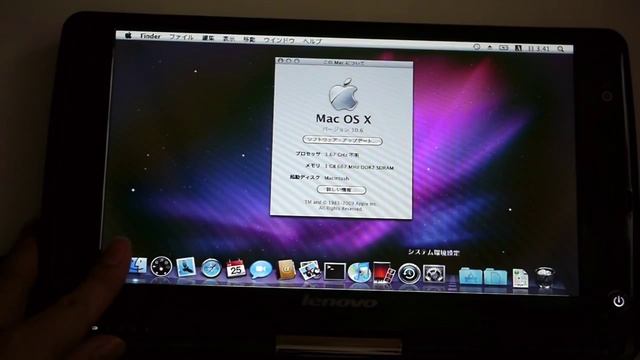Open the input source menu icon

[x=518, y=48]
